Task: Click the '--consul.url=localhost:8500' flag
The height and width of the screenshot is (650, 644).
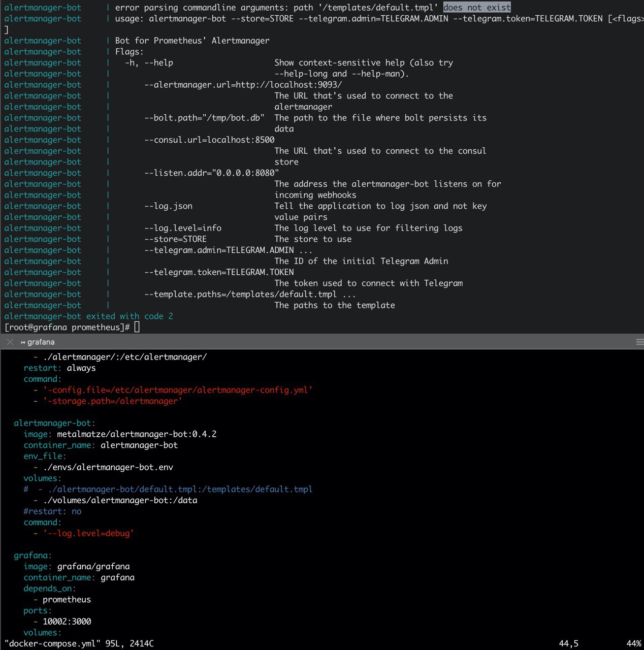Action: click(x=209, y=140)
